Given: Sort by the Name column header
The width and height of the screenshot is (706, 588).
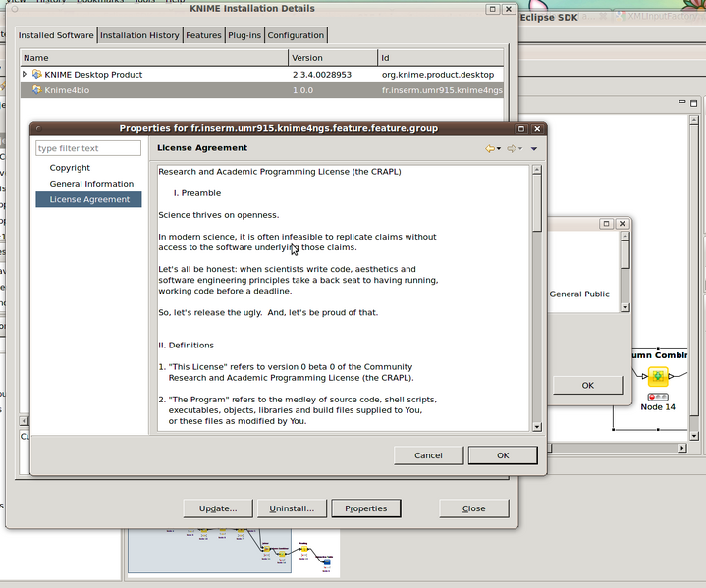Looking at the screenshot, I should [154, 58].
